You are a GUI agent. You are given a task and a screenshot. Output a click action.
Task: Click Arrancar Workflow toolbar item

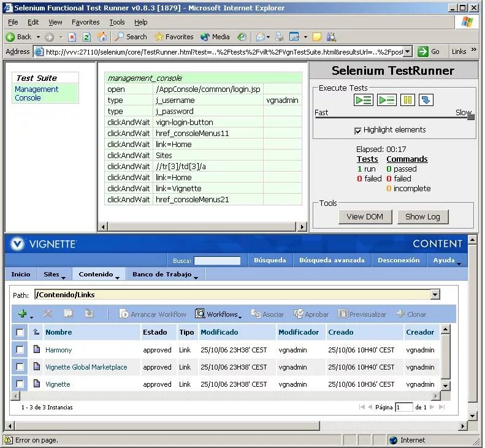[153, 314]
